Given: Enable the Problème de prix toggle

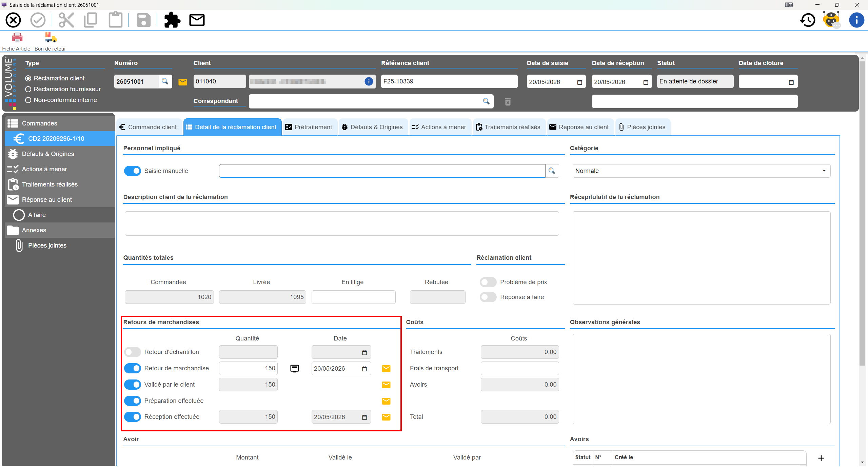Looking at the screenshot, I should click(488, 282).
